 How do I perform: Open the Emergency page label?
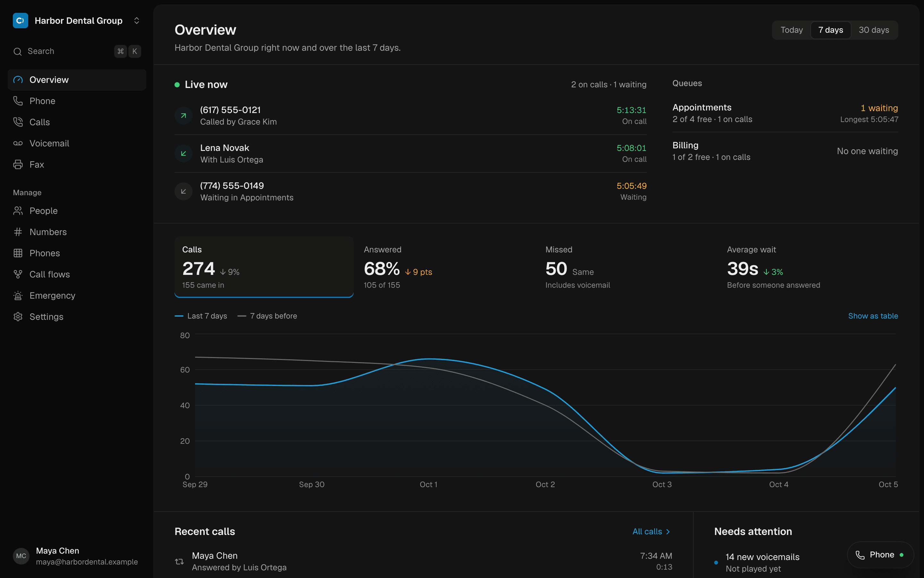point(52,295)
